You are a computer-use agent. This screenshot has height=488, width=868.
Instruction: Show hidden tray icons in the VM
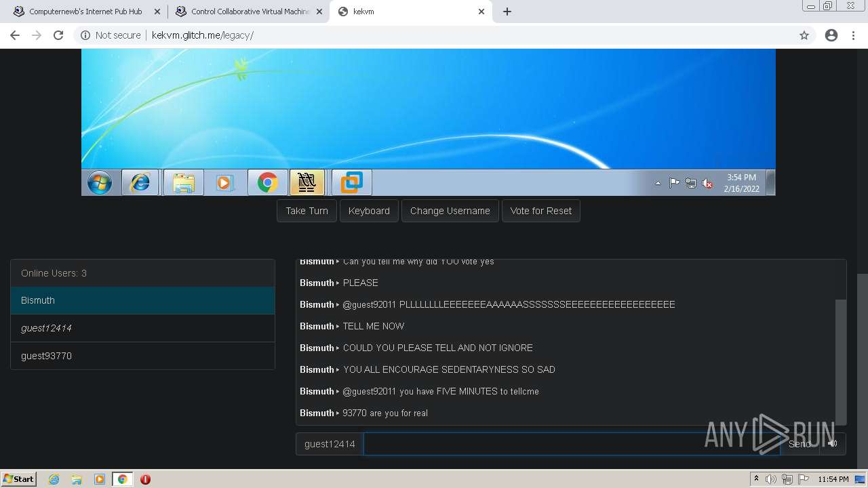pos(658,183)
